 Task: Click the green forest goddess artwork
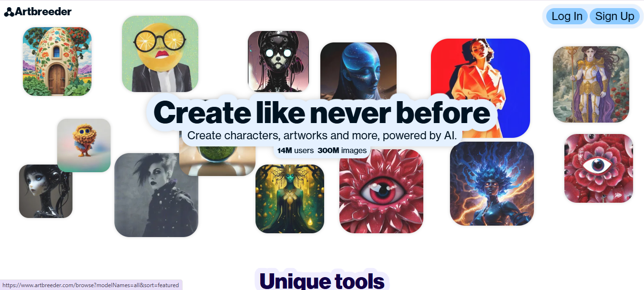(x=290, y=199)
